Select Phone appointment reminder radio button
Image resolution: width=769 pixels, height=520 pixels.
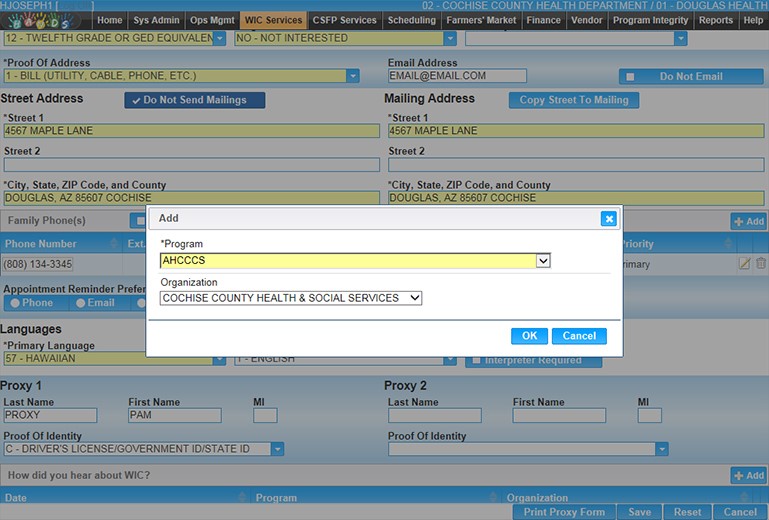point(14,303)
